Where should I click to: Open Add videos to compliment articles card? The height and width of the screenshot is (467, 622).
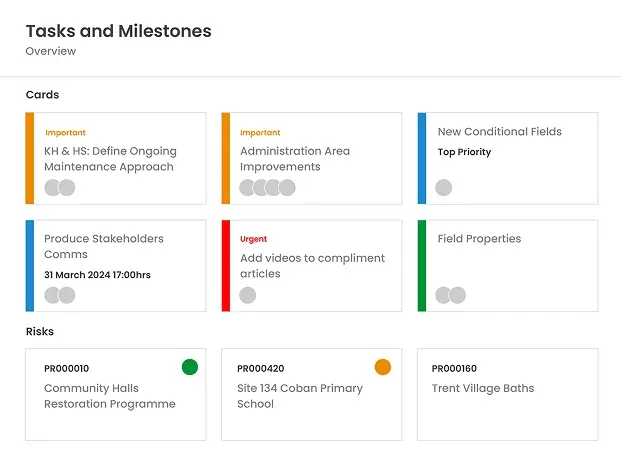click(312, 265)
